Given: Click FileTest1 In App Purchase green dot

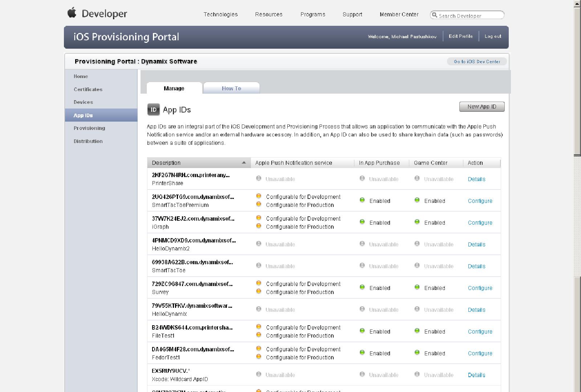Looking at the screenshot, I should tap(362, 331).
